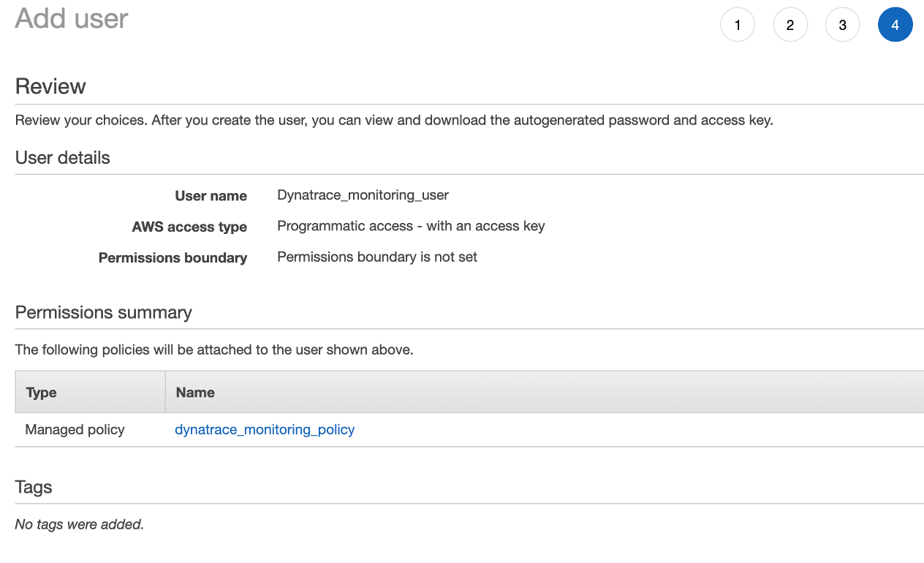
Task: Click the User name field label
Action: click(211, 196)
